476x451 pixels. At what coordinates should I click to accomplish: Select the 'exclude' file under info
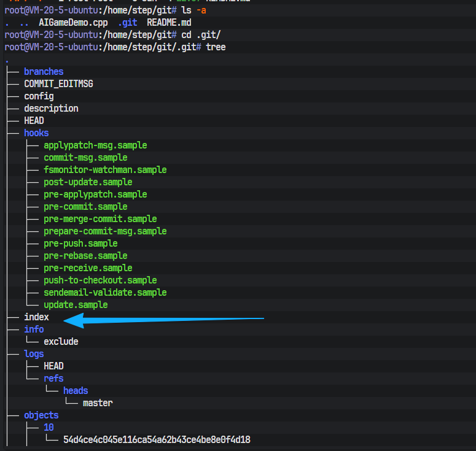(61, 342)
